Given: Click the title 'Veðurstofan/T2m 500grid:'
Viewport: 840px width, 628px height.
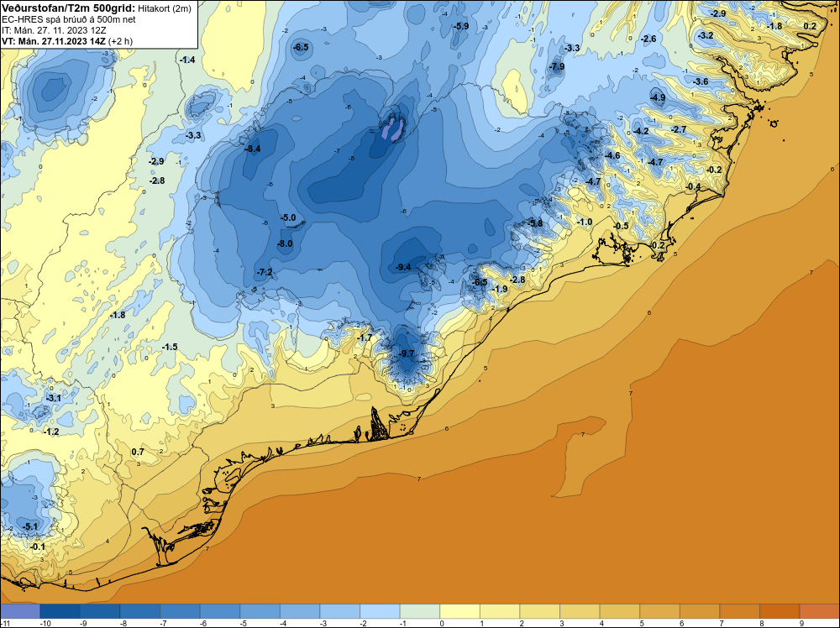Looking at the screenshot, I should pyautogui.click(x=69, y=8).
